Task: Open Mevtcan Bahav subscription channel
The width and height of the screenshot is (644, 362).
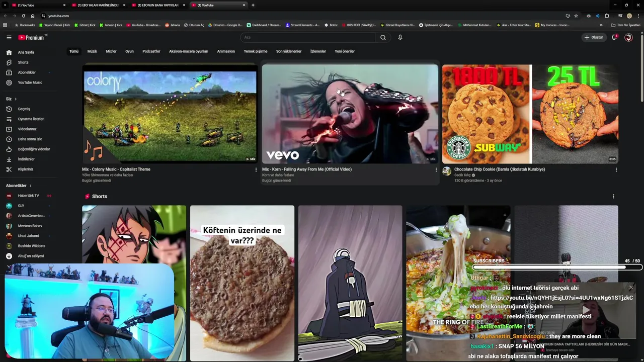Action: 30,226
